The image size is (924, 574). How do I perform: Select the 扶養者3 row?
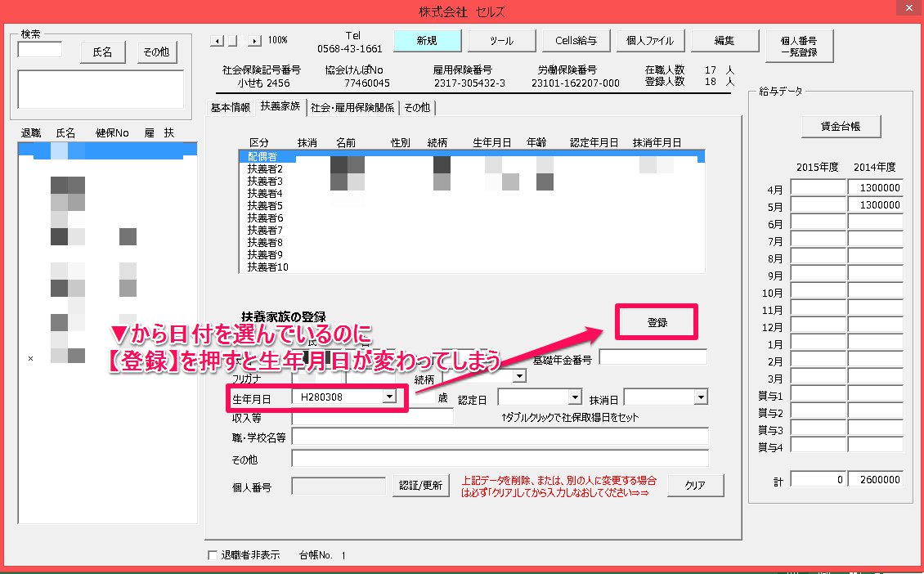(x=472, y=182)
